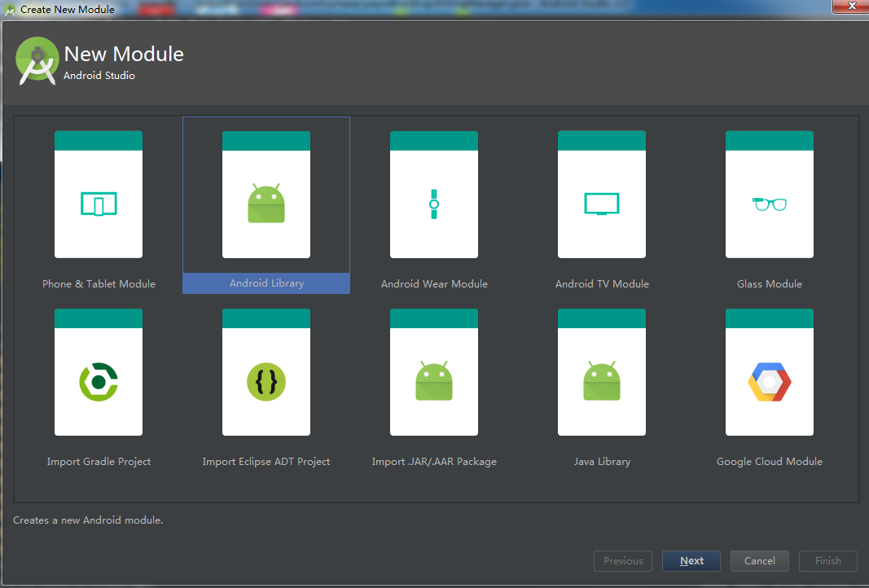Click the "Android Library" highlighted label
Image resolution: width=869 pixels, height=588 pixels.
pos(266,283)
